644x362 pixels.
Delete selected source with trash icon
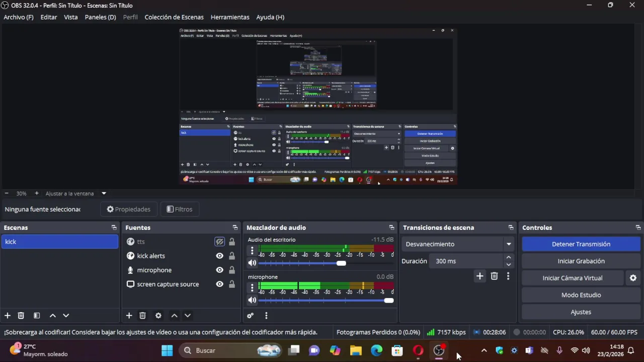coord(142,315)
